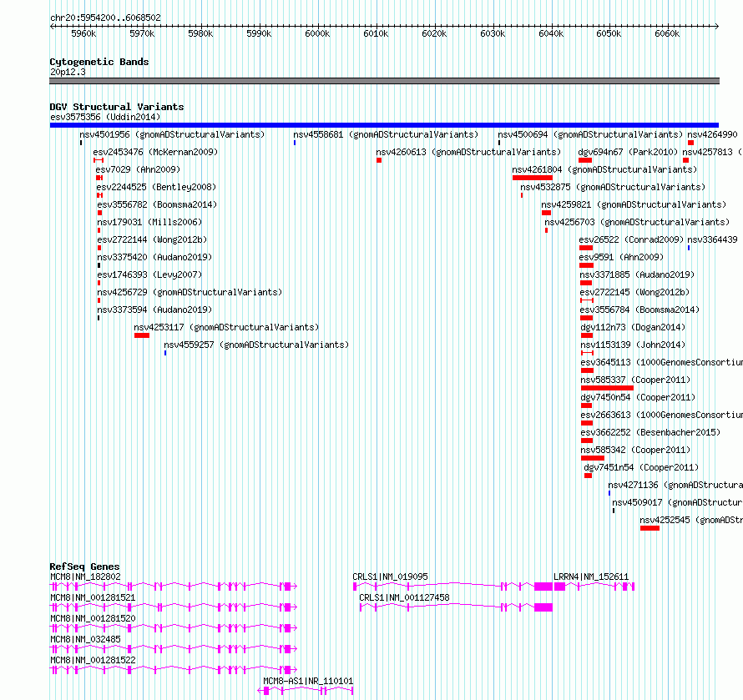Open nsv4532875 gnomAD variant label
Screen dimensions: 743x700
point(613,187)
